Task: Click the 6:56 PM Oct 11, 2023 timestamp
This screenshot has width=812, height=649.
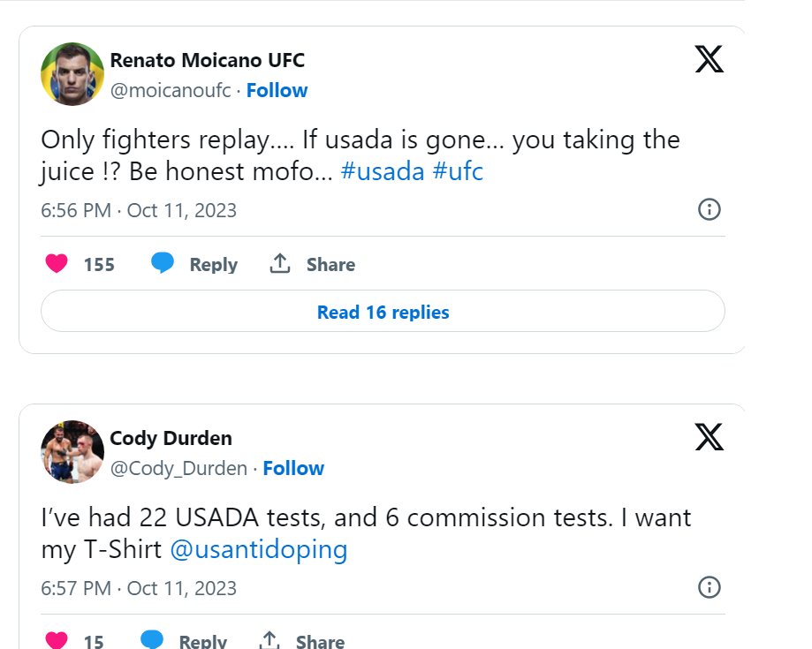Action: 139,211
